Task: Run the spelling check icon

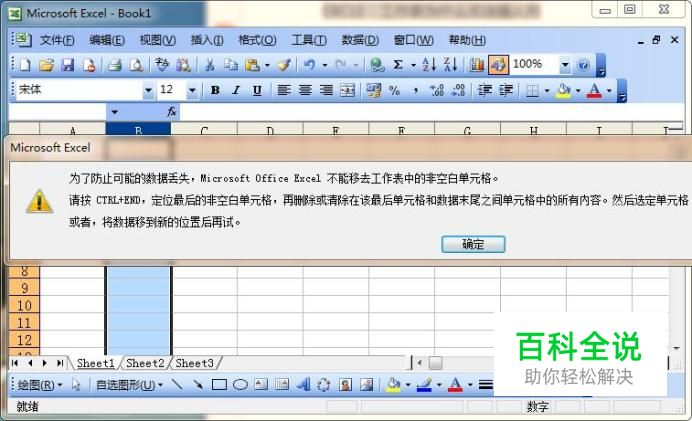Action: pyautogui.click(x=162, y=65)
